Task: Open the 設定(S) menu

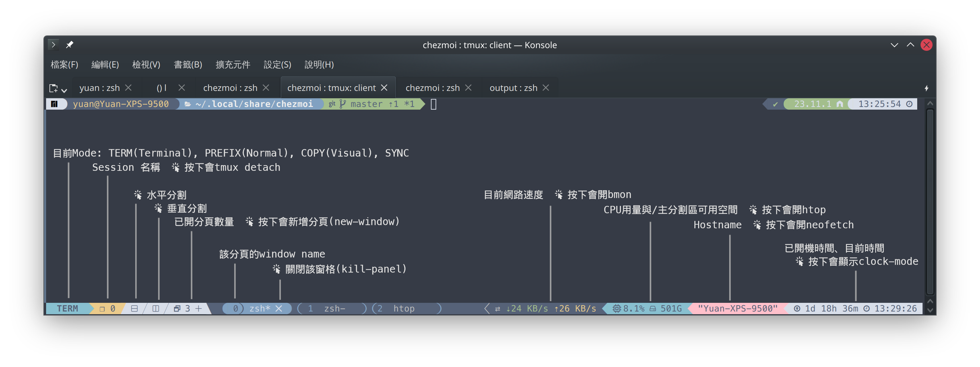Action: click(277, 65)
